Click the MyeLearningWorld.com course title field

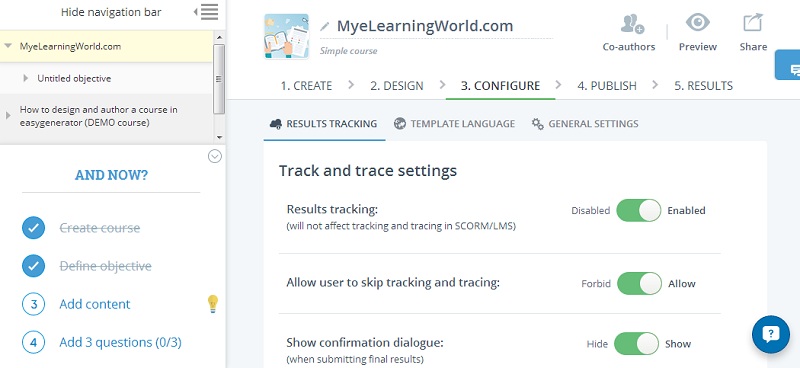coord(425,26)
